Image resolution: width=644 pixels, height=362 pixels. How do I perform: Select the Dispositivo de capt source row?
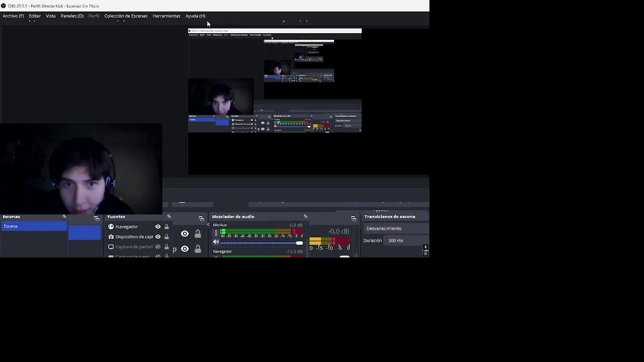coord(138,237)
